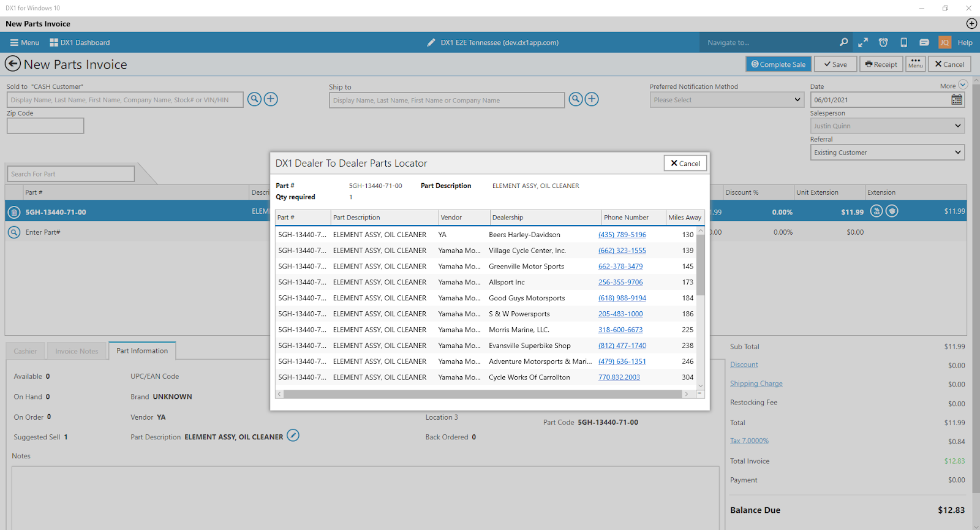Open the three-dot Menu button

pos(916,64)
